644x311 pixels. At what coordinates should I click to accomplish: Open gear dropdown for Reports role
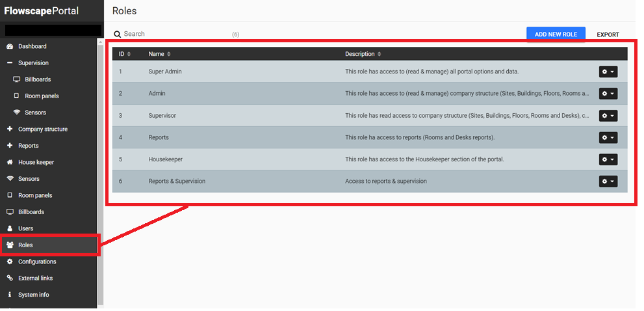click(x=608, y=137)
